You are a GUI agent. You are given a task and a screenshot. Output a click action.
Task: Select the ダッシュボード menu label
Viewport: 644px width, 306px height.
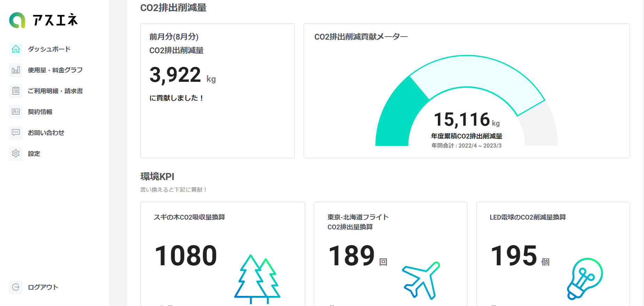(x=49, y=49)
